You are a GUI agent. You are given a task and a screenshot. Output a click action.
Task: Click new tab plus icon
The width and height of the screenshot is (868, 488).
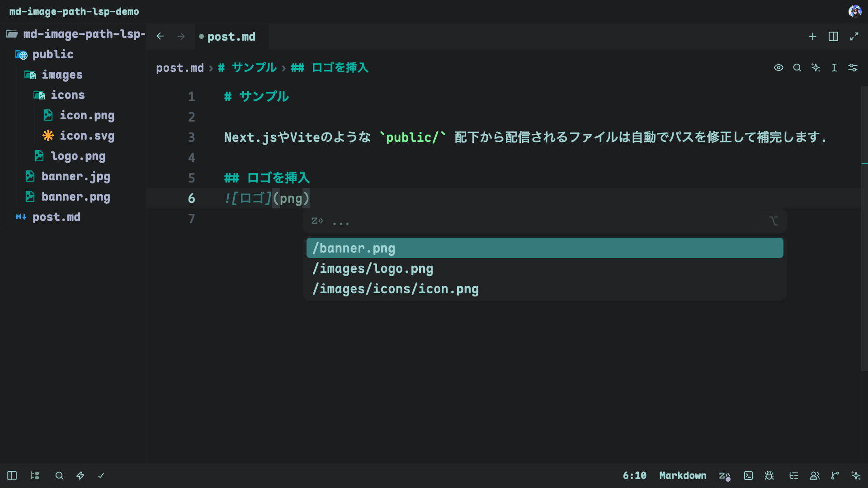pyautogui.click(x=812, y=37)
